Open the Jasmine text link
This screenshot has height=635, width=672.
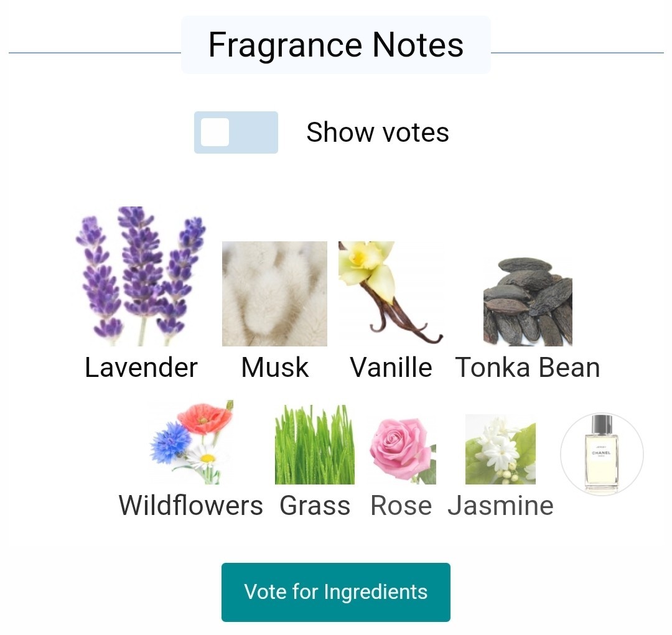[500, 506]
